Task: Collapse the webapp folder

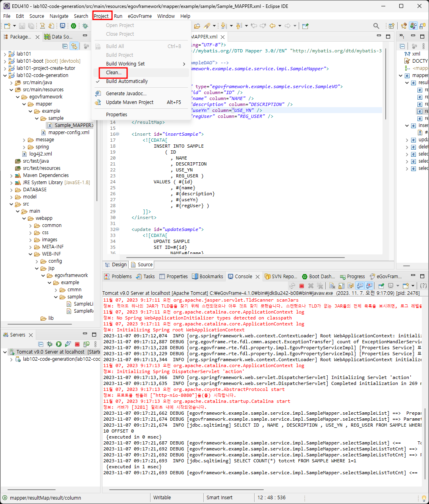Action: [24, 218]
